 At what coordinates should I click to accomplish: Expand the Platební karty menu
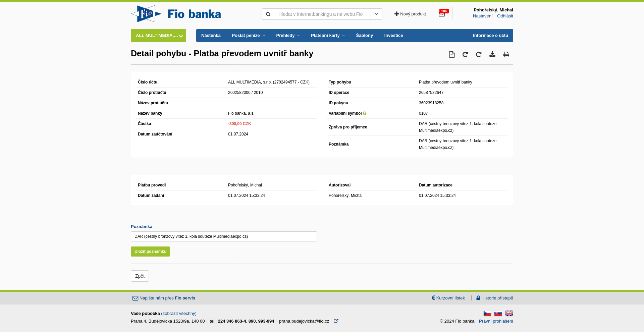(x=327, y=36)
